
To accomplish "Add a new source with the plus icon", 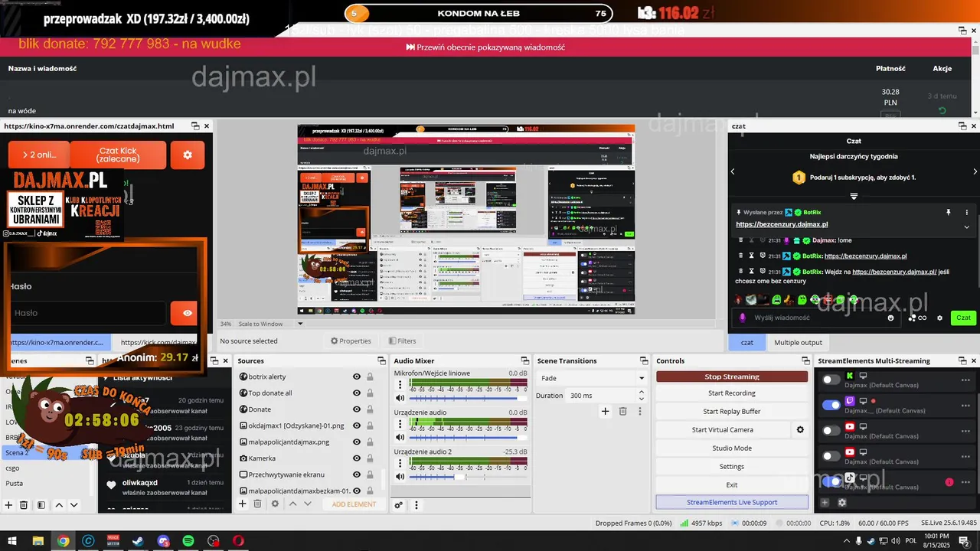I will point(243,504).
